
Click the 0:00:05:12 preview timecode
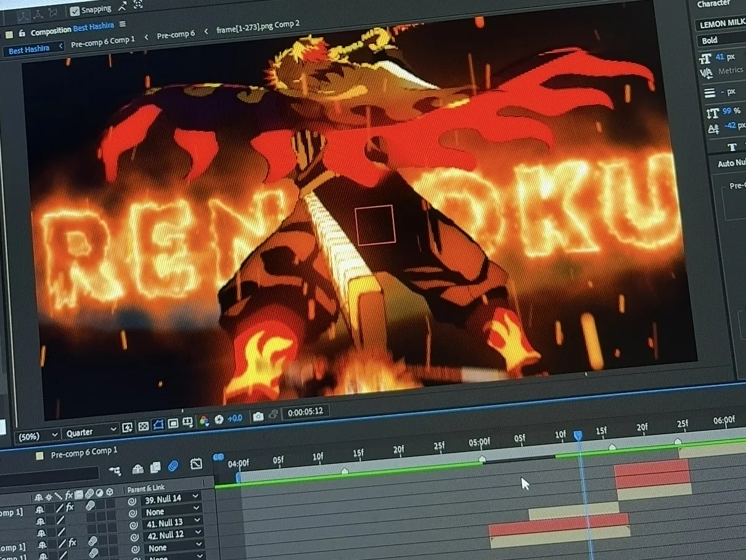[305, 412]
